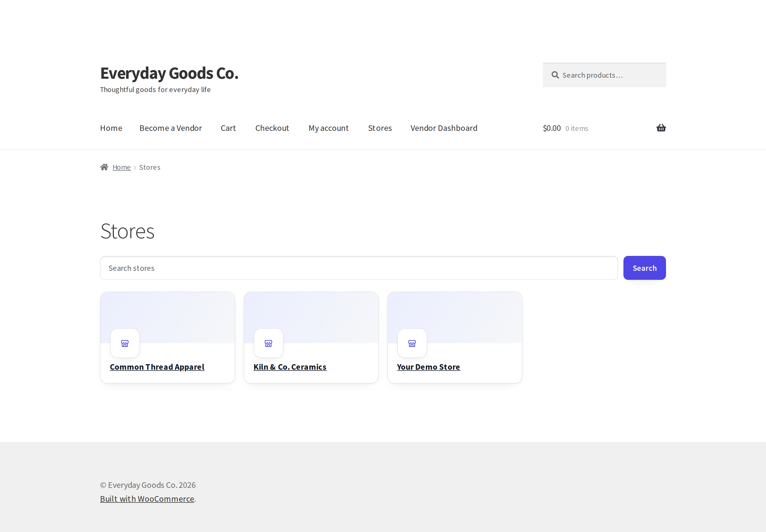This screenshot has width=766, height=532.
Task: Go to the Cart page
Action: [228, 128]
